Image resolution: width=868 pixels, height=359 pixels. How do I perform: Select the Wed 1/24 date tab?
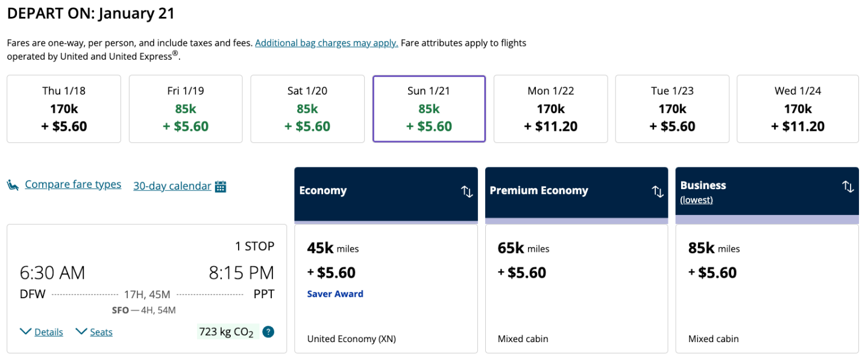coord(797,109)
